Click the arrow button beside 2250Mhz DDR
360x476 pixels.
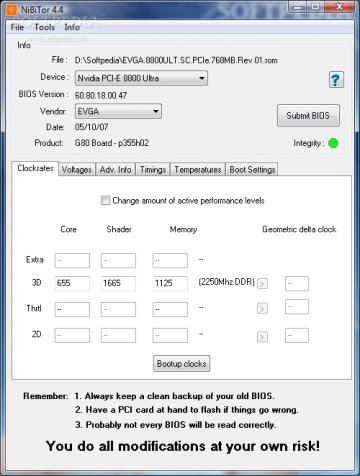coord(262,284)
